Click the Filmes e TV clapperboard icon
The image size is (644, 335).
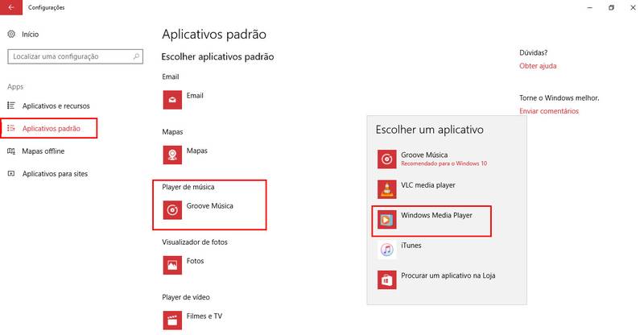pyautogui.click(x=172, y=321)
